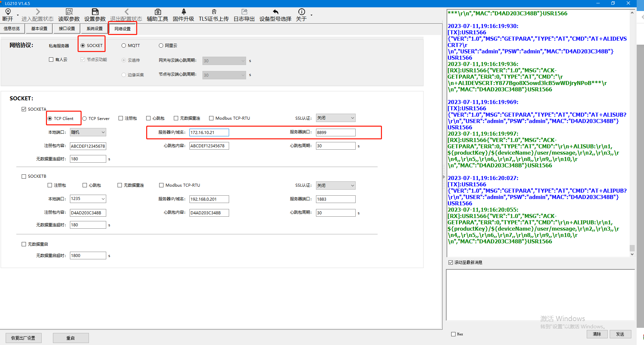Enable the SOCKETB checkbox
This screenshot has height=345, width=644.
[24, 176]
